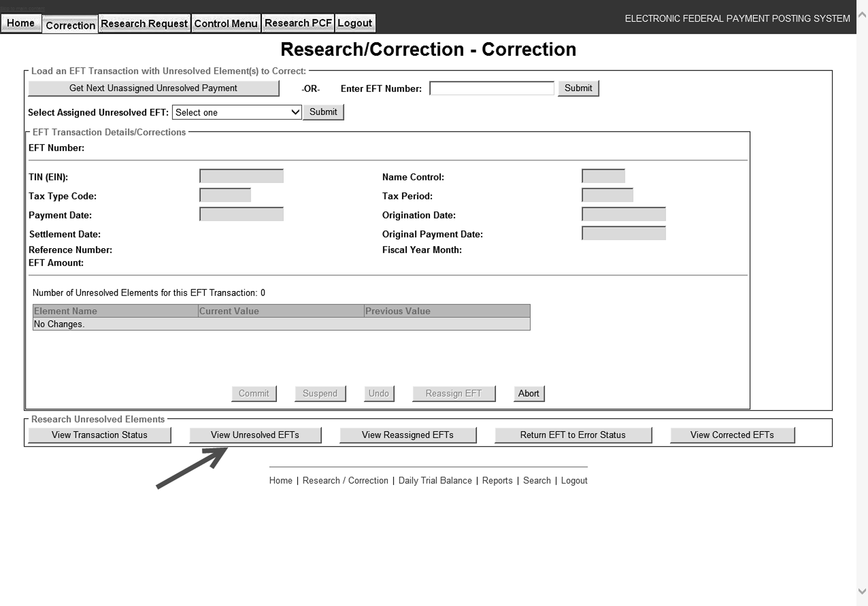Screen dimensions: 868x606
Task: Click the scrollbar down arrow
Action: point(862,591)
